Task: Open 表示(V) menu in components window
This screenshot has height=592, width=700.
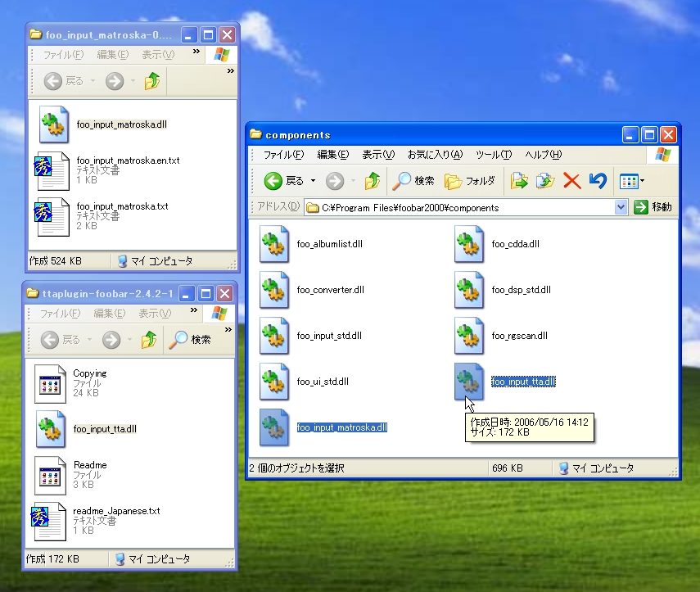Action: pyautogui.click(x=378, y=155)
